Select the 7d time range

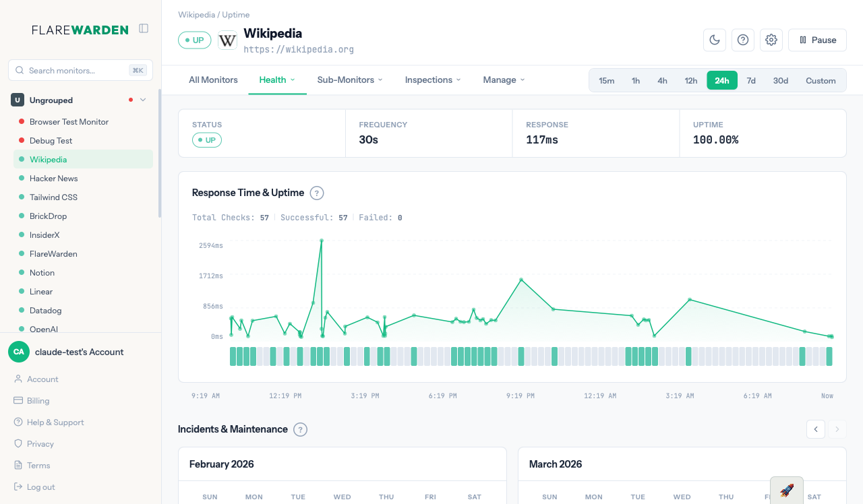coord(751,80)
